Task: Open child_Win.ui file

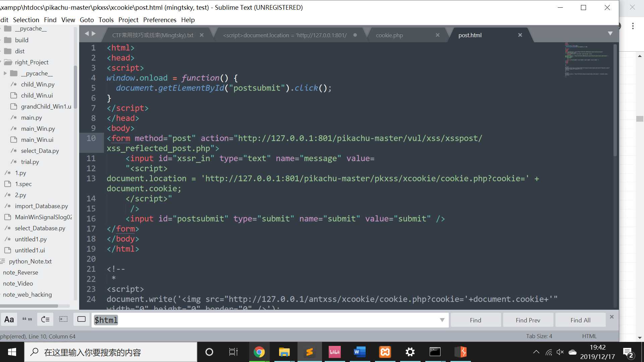Action: 37,95
